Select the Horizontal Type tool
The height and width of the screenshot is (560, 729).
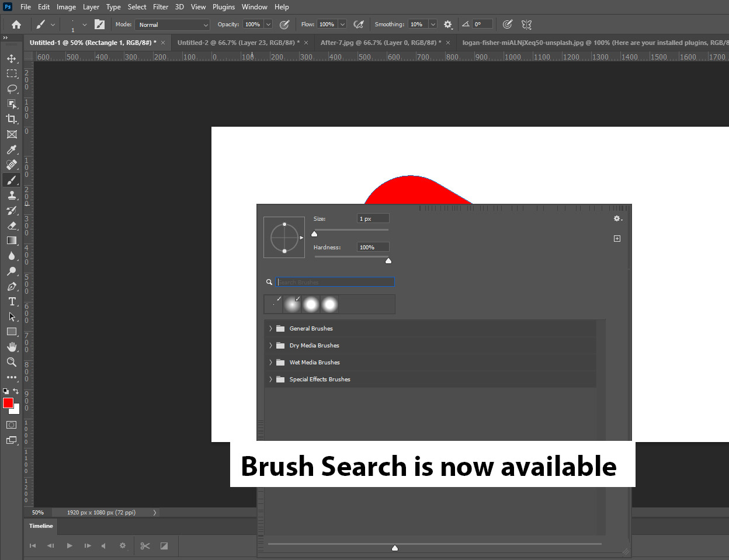pyautogui.click(x=12, y=301)
